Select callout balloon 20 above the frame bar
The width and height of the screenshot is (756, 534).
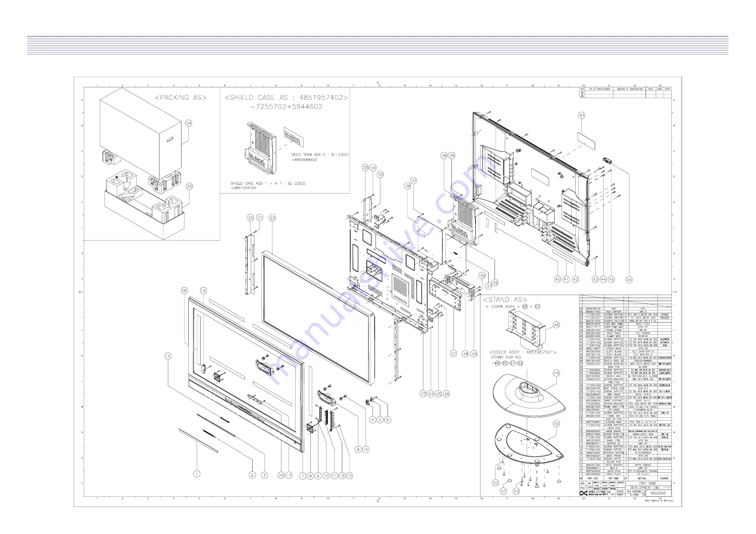tap(250, 218)
